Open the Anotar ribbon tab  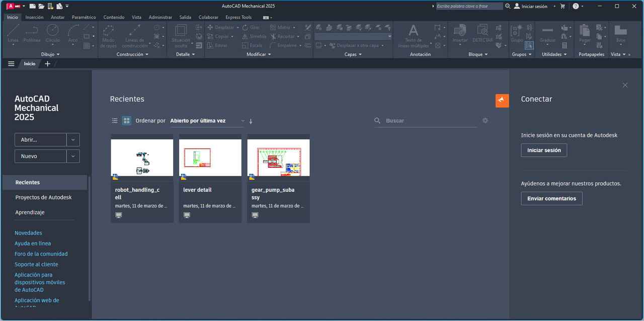58,17
